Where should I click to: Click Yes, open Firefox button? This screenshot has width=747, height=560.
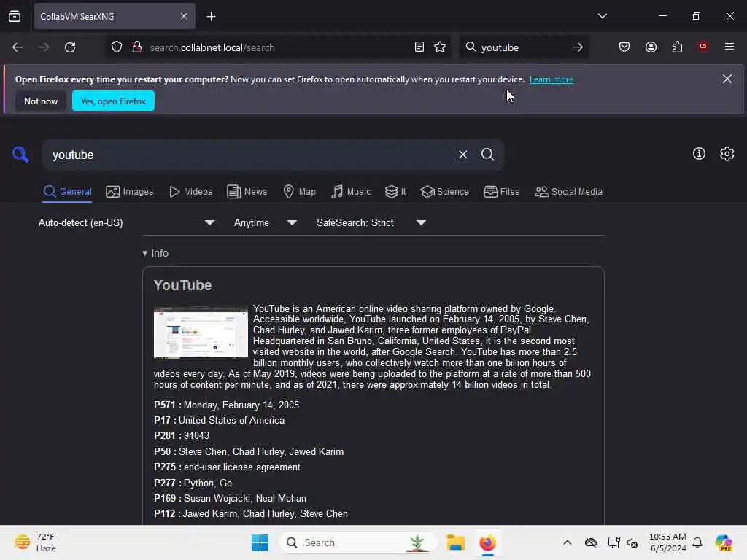113,101
